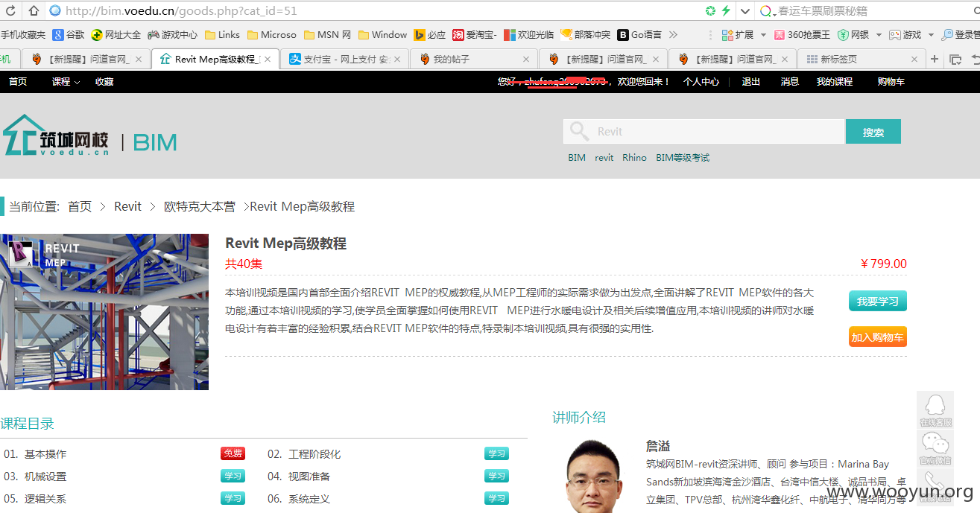Image resolution: width=980 pixels, height=513 pixels.
Task: Open the Window bookmark folder
Action: (382, 35)
